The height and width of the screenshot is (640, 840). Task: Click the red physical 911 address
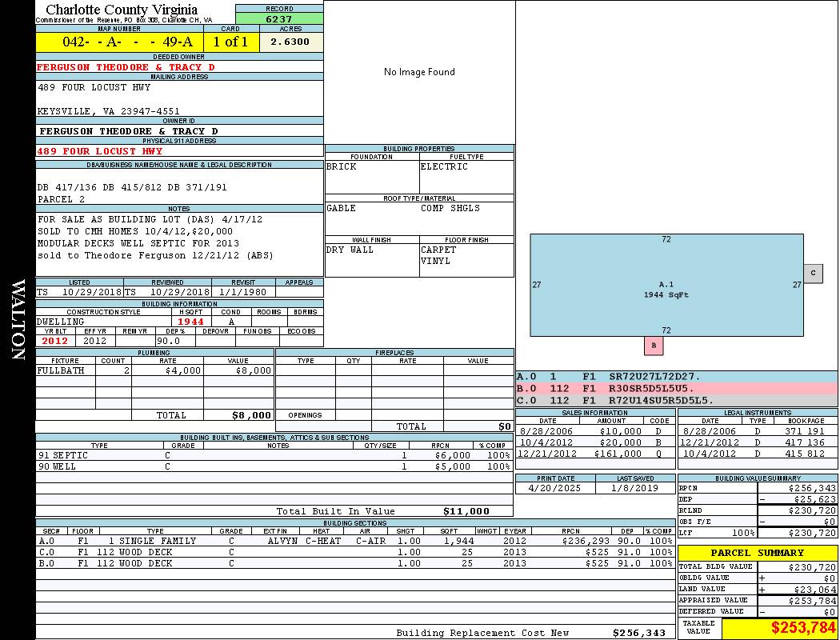(x=100, y=151)
